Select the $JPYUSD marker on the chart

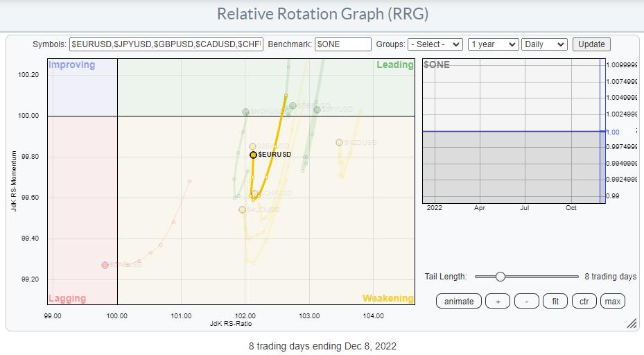pyautogui.click(x=317, y=110)
